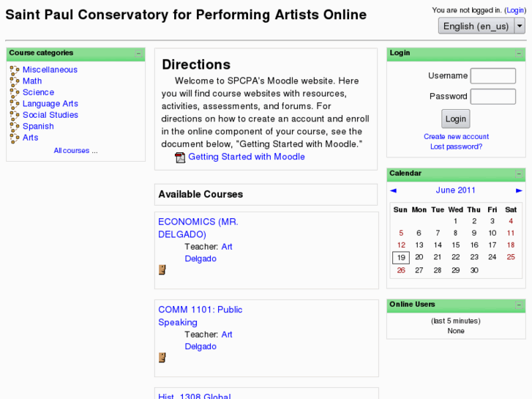532x399 pixels.
Task: Click the guest-access icon under the Economics course
Action: [x=162, y=269]
